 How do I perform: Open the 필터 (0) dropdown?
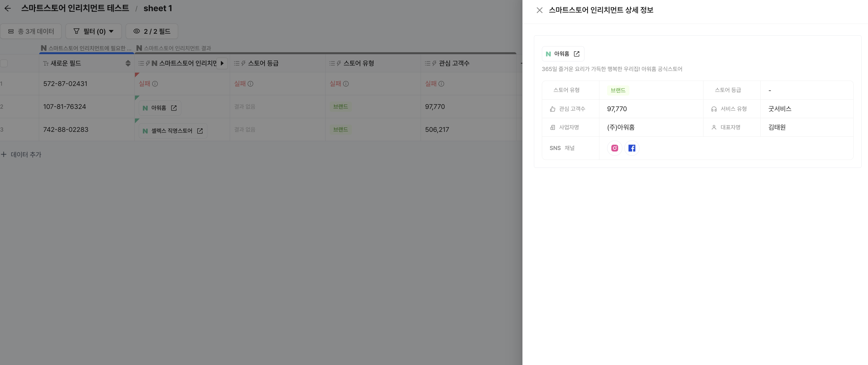click(93, 32)
